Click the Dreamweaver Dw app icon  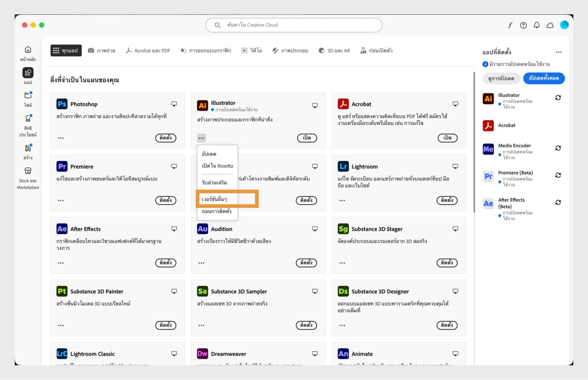coord(202,354)
